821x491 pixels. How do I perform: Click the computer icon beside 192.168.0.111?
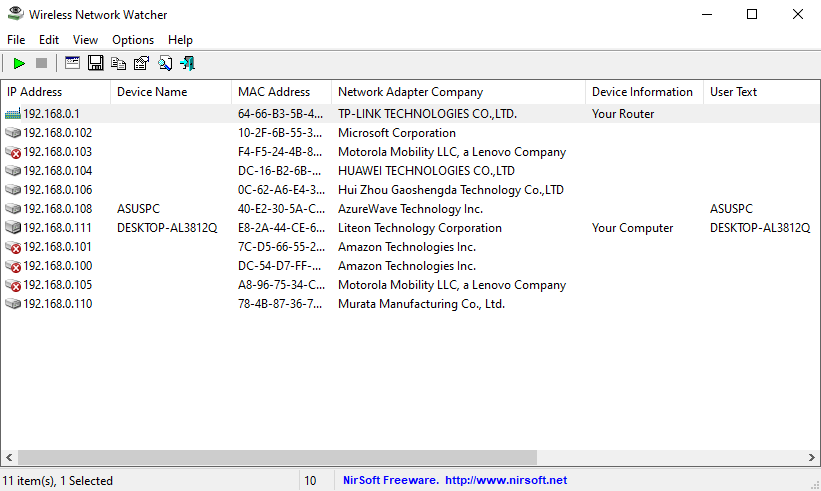coord(13,228)
